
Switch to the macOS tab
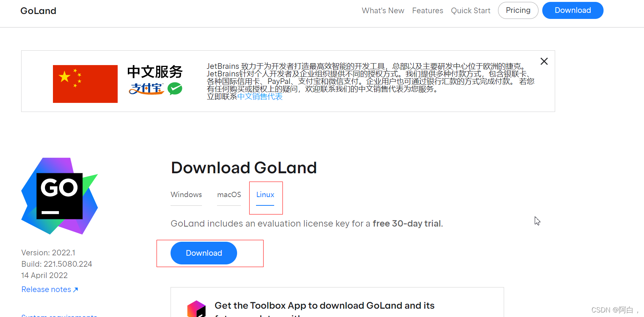point(229,194)
